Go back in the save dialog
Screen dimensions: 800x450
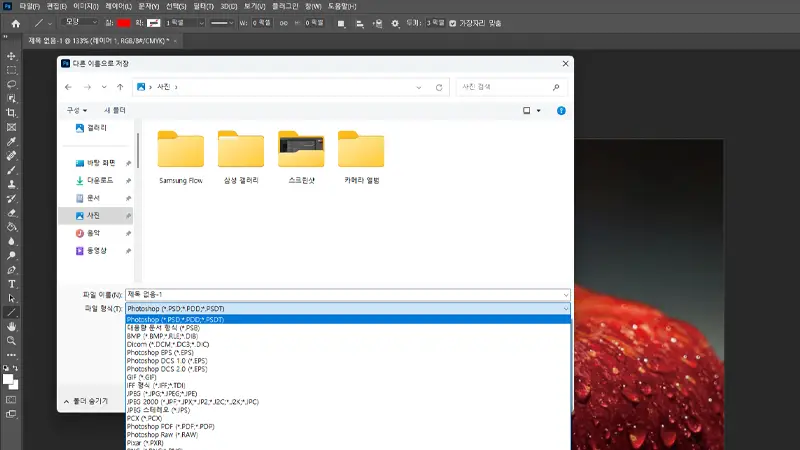pos(68,87)
